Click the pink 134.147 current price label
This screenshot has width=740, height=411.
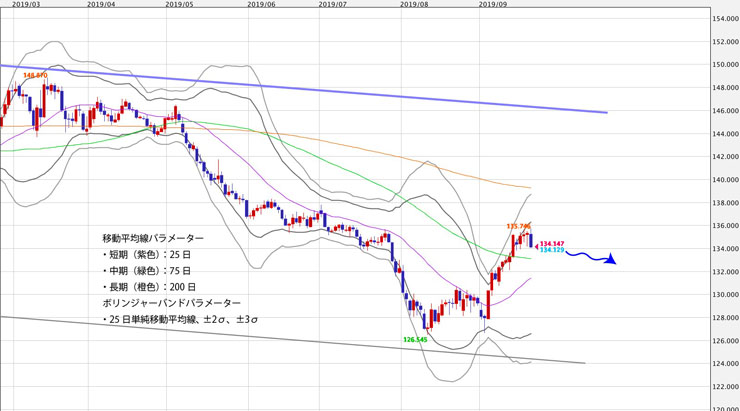pyautogui.click(x=552, y=244)
